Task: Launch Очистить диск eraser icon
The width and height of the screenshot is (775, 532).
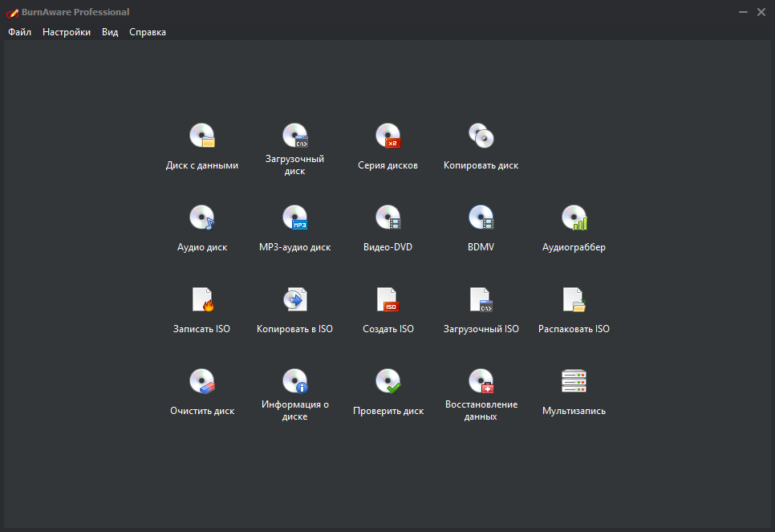Action: 202,381
